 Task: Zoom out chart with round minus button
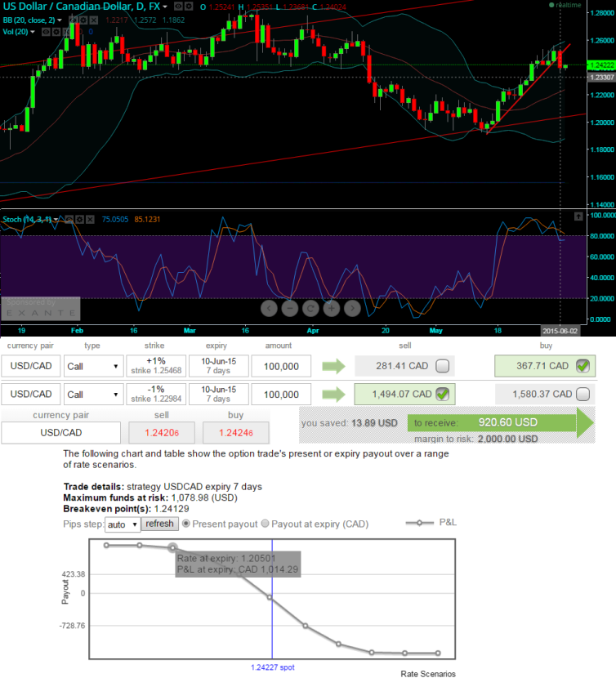(x=289, y=308)
